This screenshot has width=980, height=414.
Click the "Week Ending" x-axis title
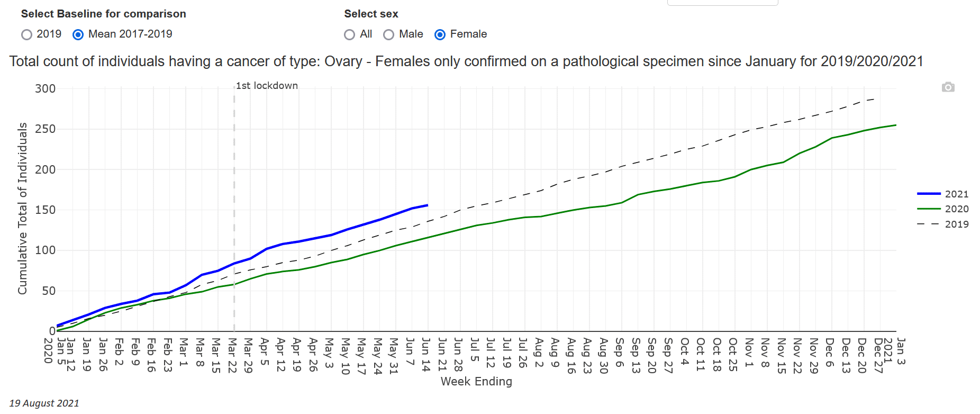point(476,382)
